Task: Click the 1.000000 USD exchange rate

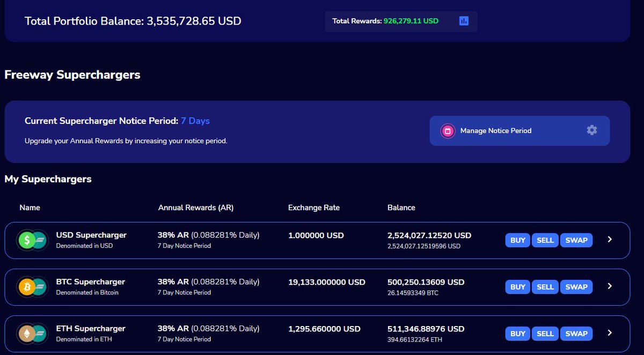Action: point(316,235)
